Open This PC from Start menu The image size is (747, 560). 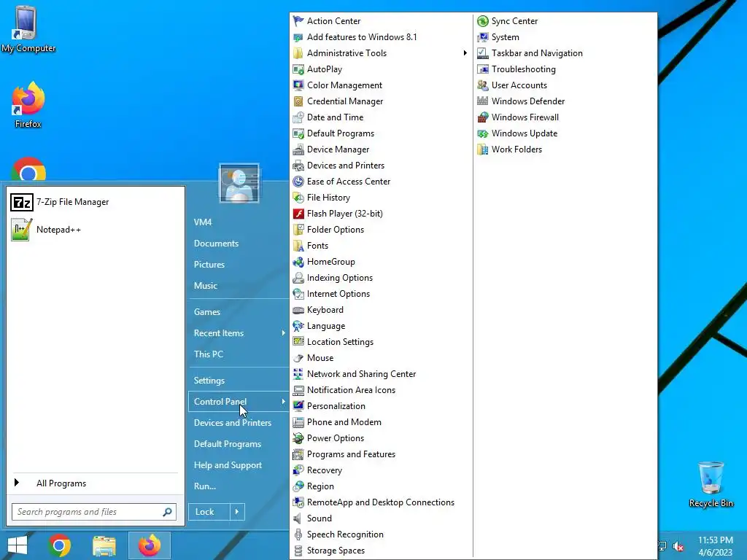coord(208,354)
